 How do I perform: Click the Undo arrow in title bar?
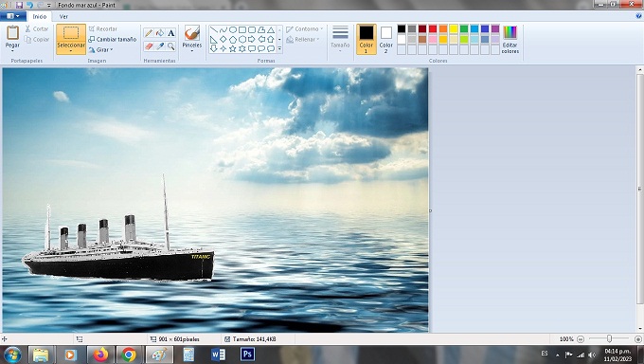click(29, 5)
